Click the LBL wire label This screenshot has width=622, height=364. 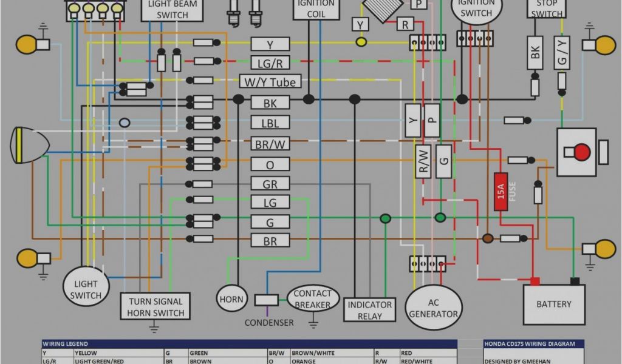coord(270,123)
